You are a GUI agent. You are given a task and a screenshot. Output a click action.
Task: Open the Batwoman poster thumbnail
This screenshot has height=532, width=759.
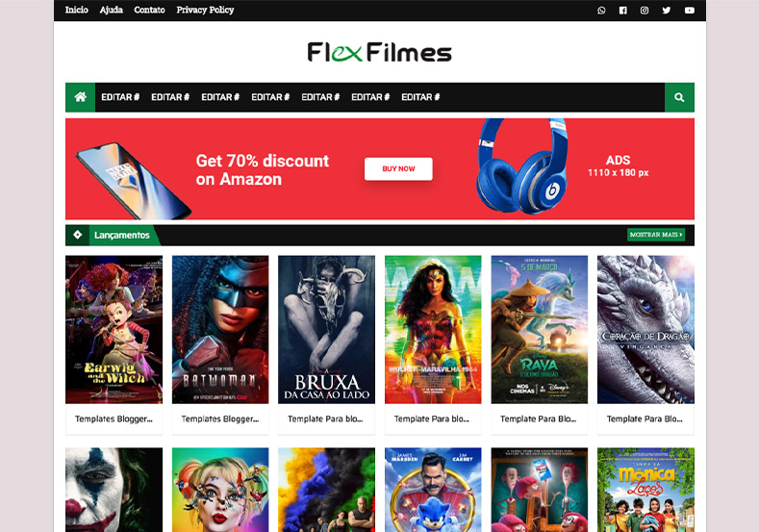220,330
